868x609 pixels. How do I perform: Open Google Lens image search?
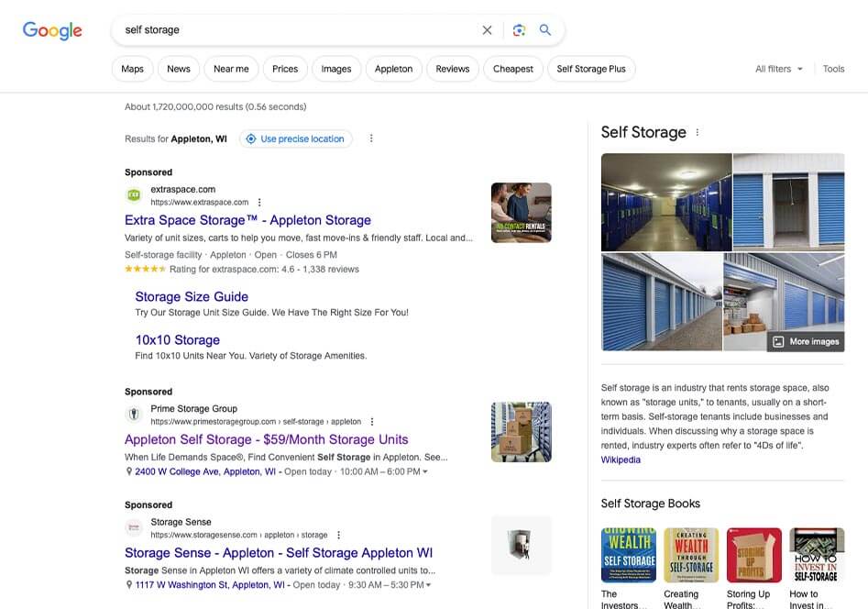[x=519, y=30]
